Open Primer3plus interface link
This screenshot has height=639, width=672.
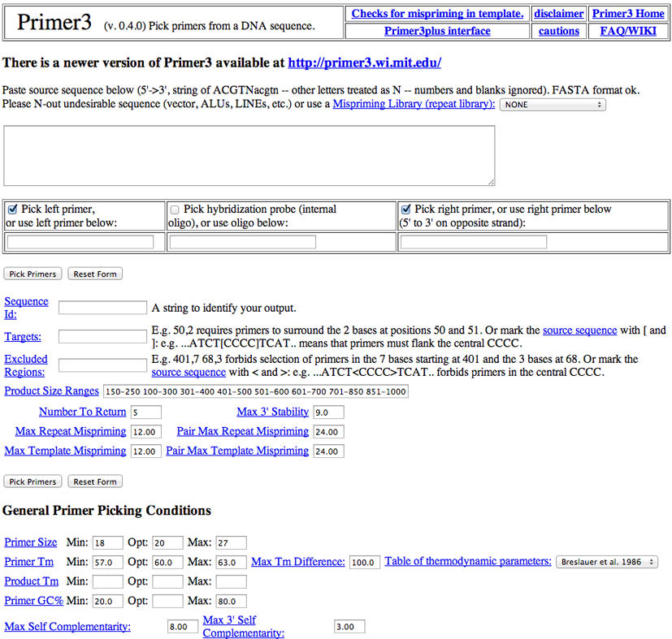437,32
